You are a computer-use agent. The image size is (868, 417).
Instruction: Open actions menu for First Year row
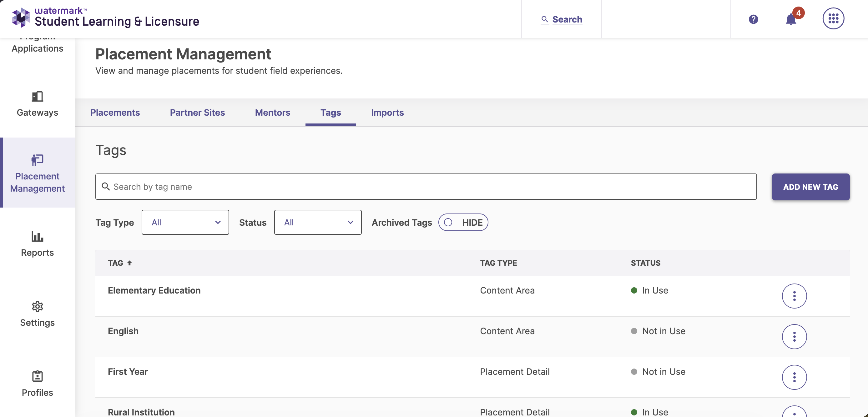click(x=794, y=378)
